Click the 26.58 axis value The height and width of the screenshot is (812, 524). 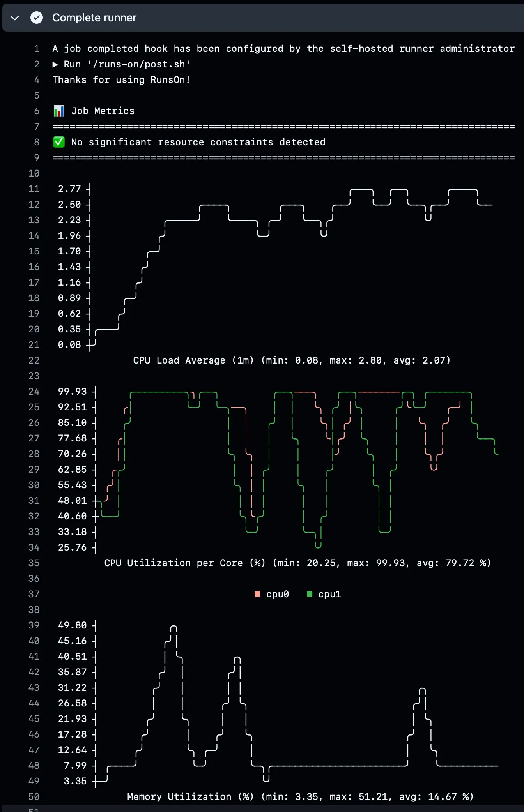73,703
